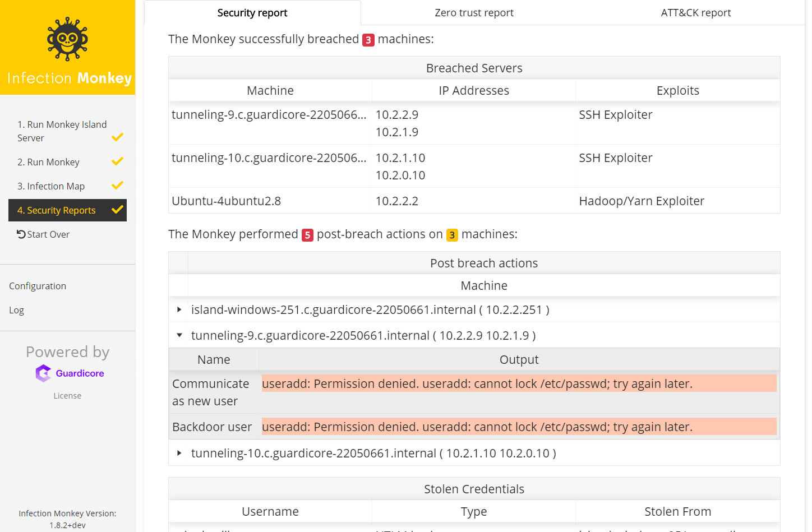
Task: Open the Configuration page
Action: 38,286
